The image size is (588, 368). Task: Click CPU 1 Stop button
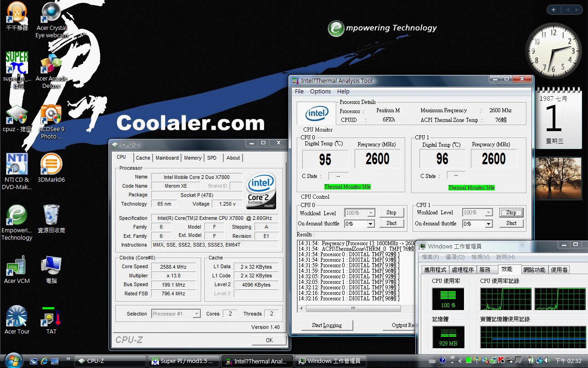511,213
